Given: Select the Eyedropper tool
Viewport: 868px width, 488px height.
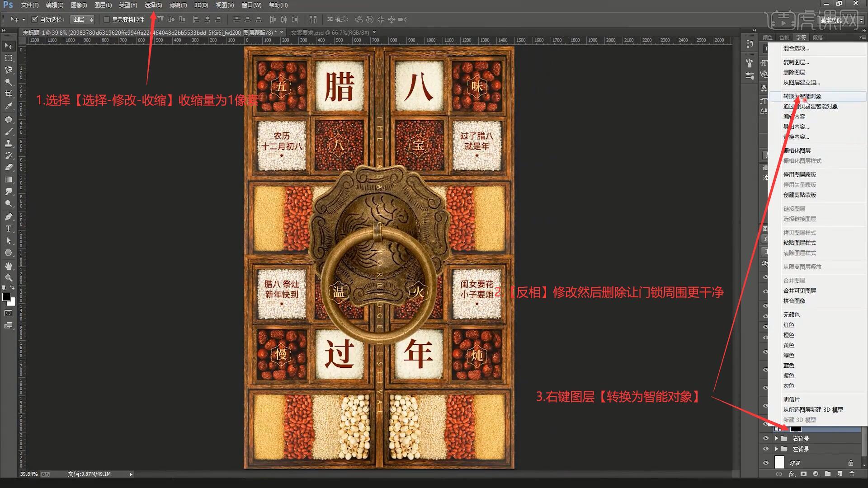Looking at the screenshot, I should [9, 106].
